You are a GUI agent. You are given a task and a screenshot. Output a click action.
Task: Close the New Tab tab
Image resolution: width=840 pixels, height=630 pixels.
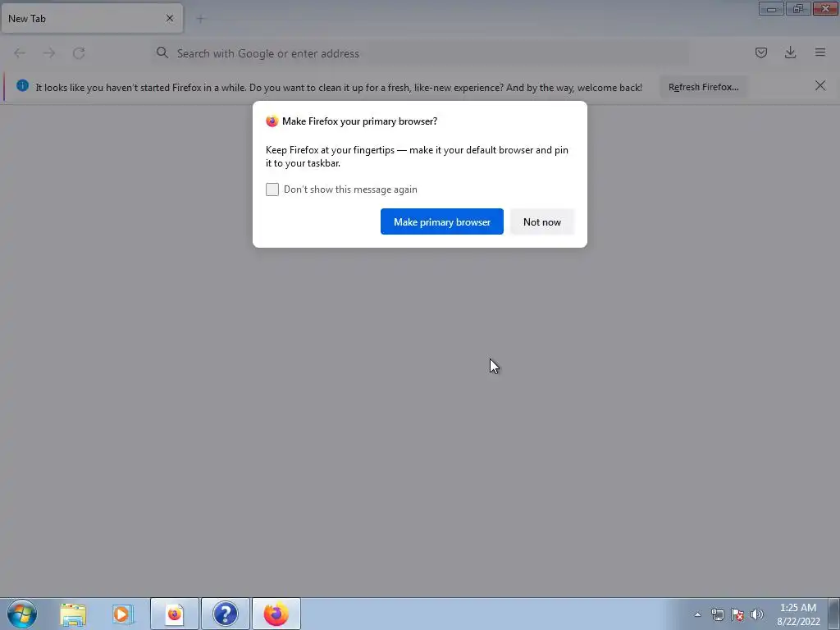(170, 18)
